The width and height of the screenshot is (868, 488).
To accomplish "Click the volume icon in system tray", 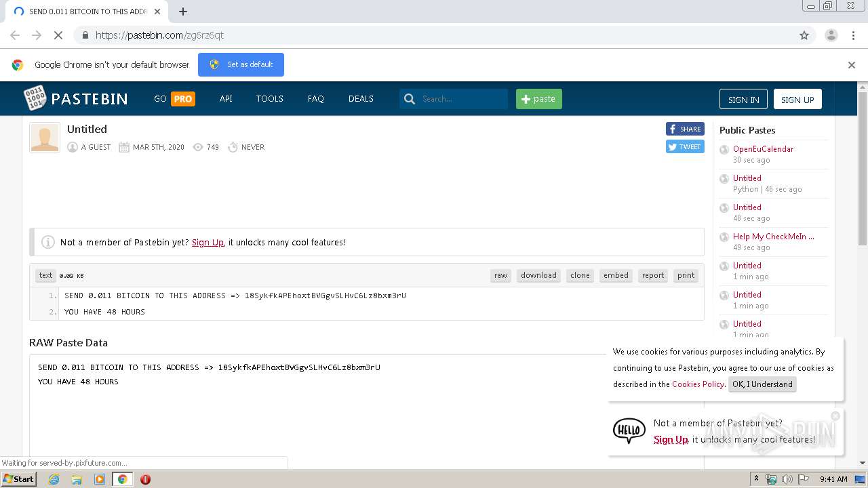I will [787, 479].
